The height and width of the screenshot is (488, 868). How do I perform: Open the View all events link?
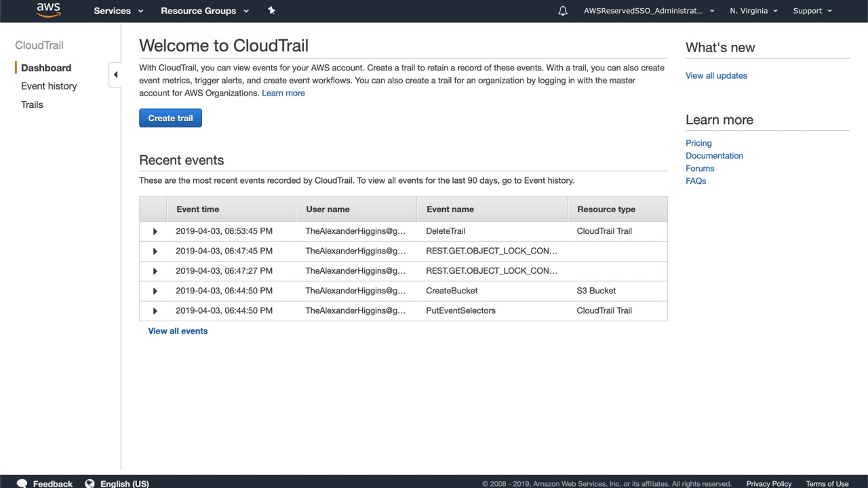[178, 331]
